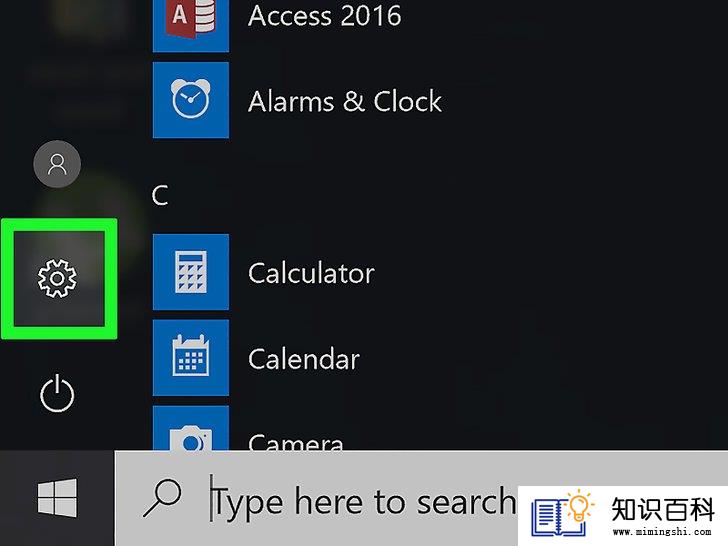
Task: Click the Calculator tile icon
Action: [191, 272]
